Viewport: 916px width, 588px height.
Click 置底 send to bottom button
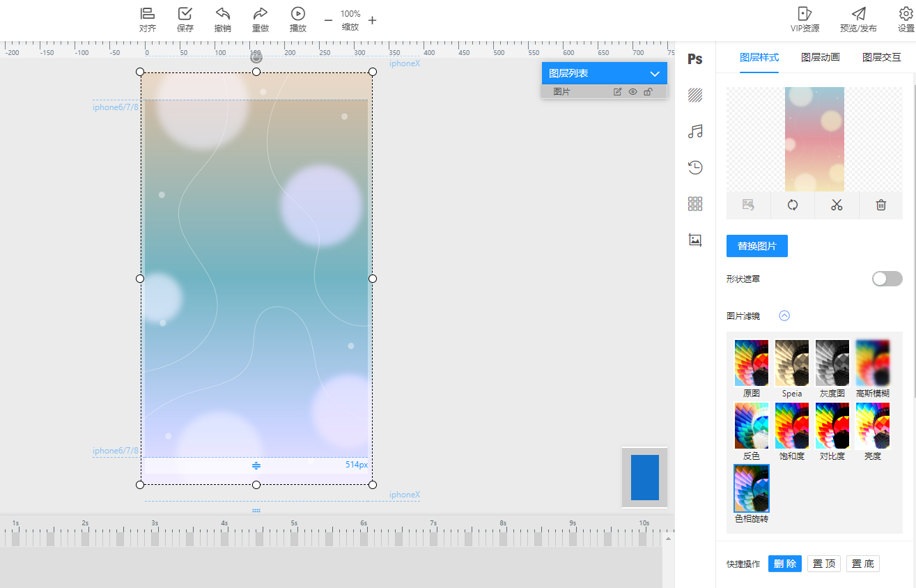(863, 564)
